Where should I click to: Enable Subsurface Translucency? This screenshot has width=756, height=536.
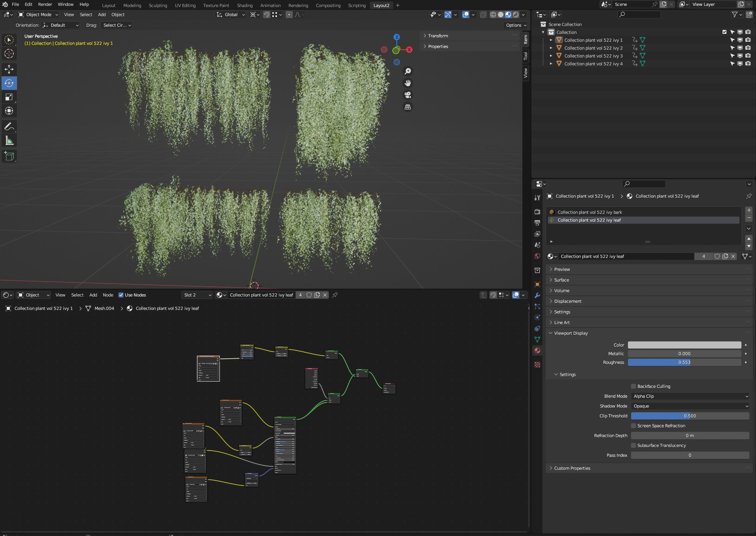[633, 446]
